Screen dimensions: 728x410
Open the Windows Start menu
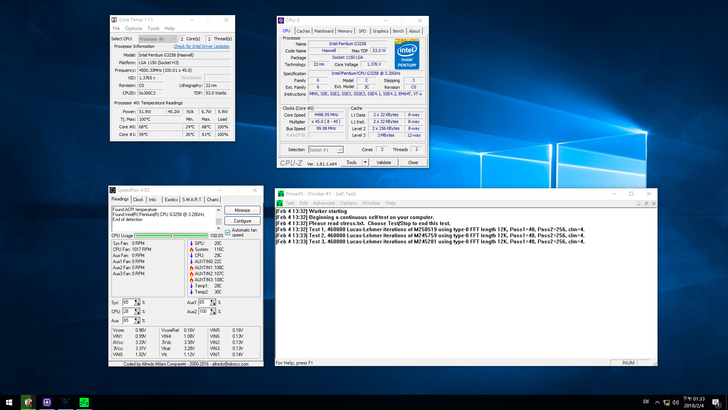pos(9,402)
